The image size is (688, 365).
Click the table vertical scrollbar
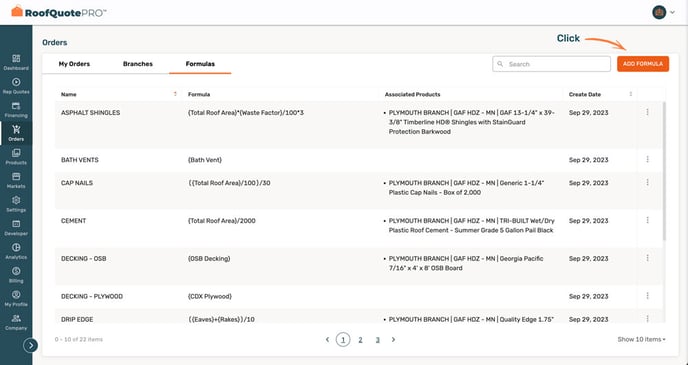(664, 171)
